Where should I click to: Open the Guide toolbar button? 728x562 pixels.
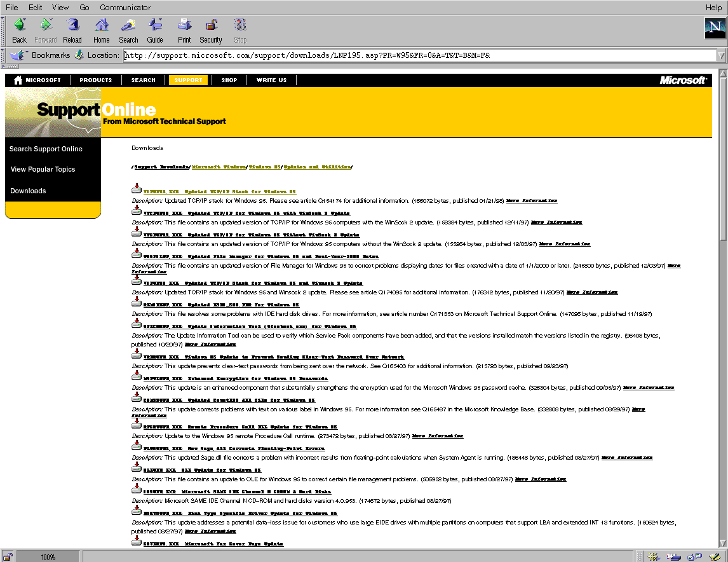pyautogui.click(x=155, y=30)
